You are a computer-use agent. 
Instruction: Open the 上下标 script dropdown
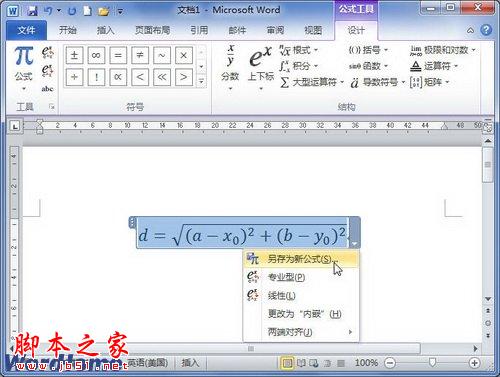tap(261, 68)
